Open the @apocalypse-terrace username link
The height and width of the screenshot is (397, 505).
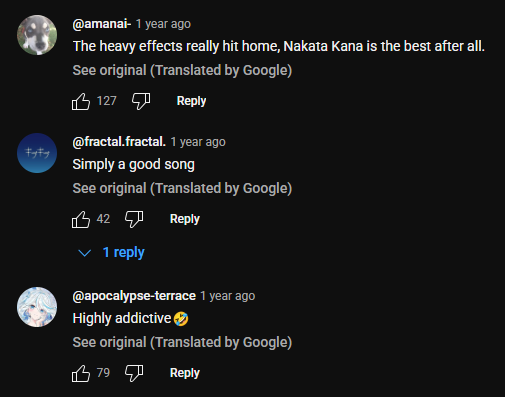[134, 296]
